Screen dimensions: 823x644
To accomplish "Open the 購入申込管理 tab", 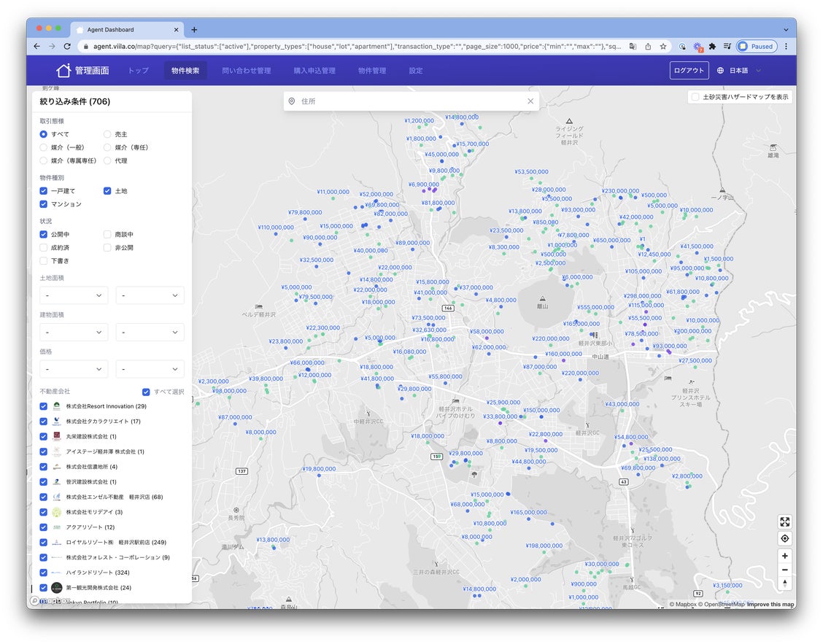I will (x=314, y=71).
